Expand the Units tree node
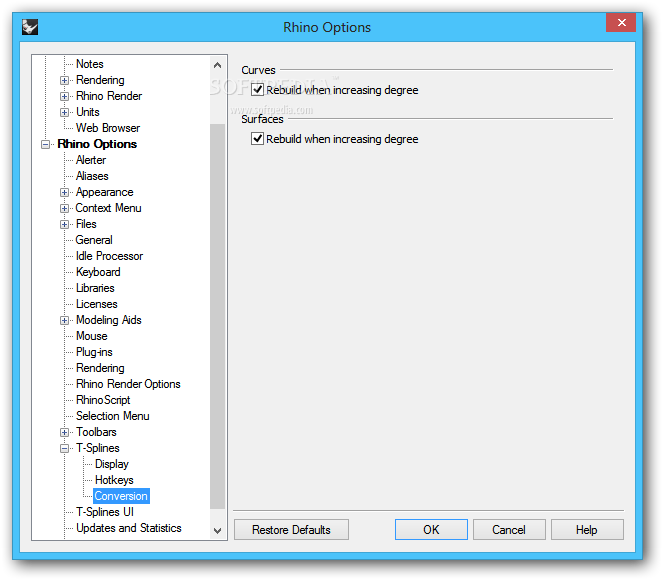This screenshot has width=663, height=580. tap(64, 112)
